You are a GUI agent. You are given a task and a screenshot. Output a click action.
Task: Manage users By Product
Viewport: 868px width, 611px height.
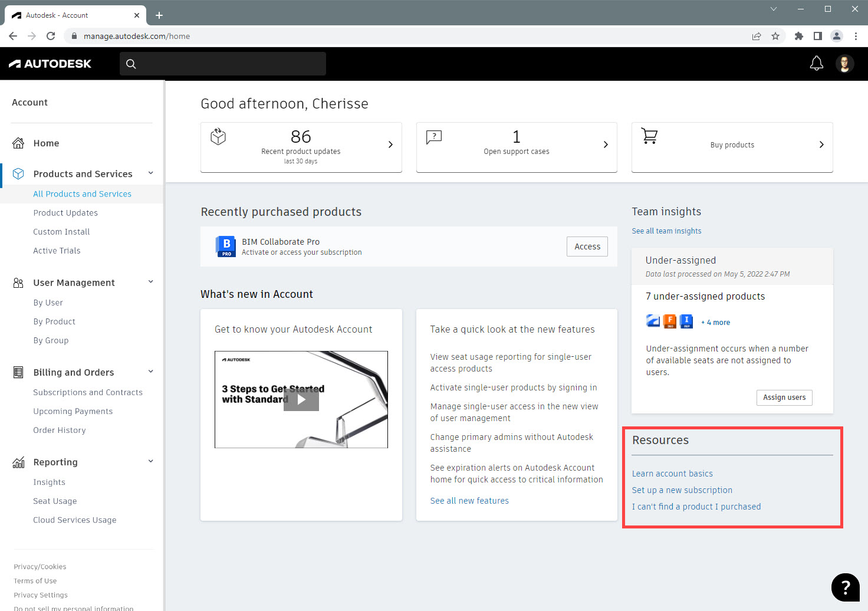54,321
